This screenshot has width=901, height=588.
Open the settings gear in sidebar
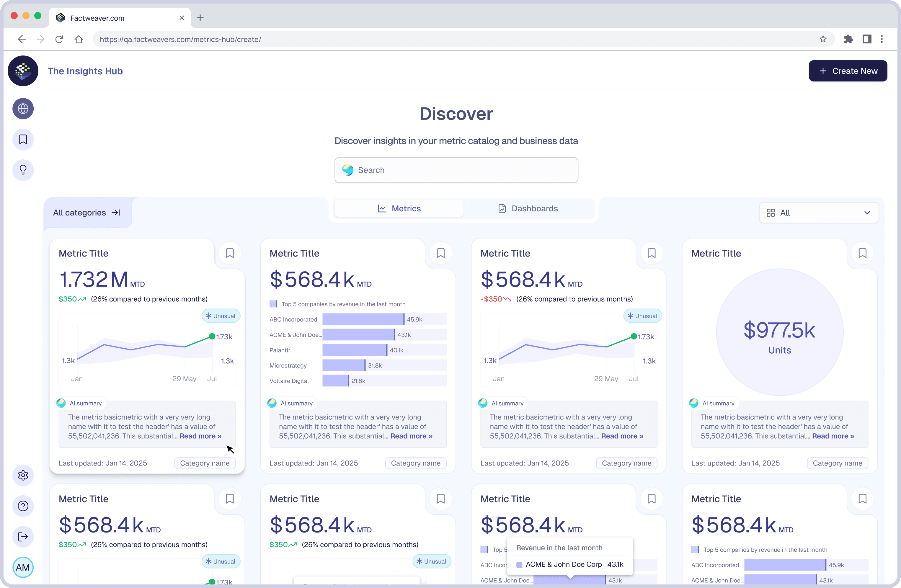pyautogui.click(x=23, y=475)
